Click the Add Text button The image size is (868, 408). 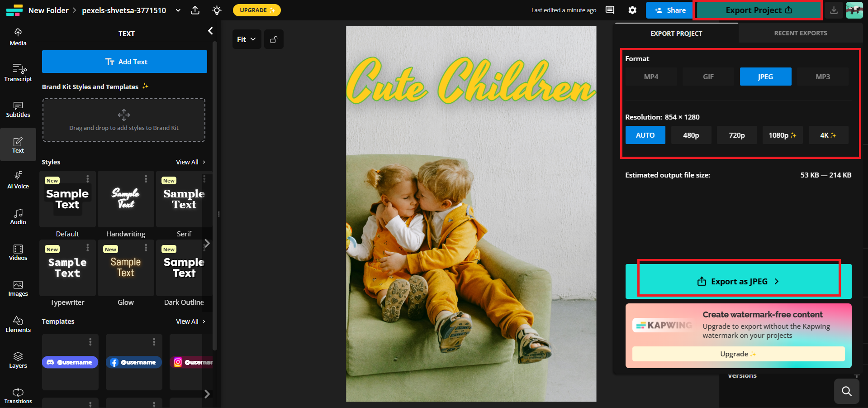[124, 62]
